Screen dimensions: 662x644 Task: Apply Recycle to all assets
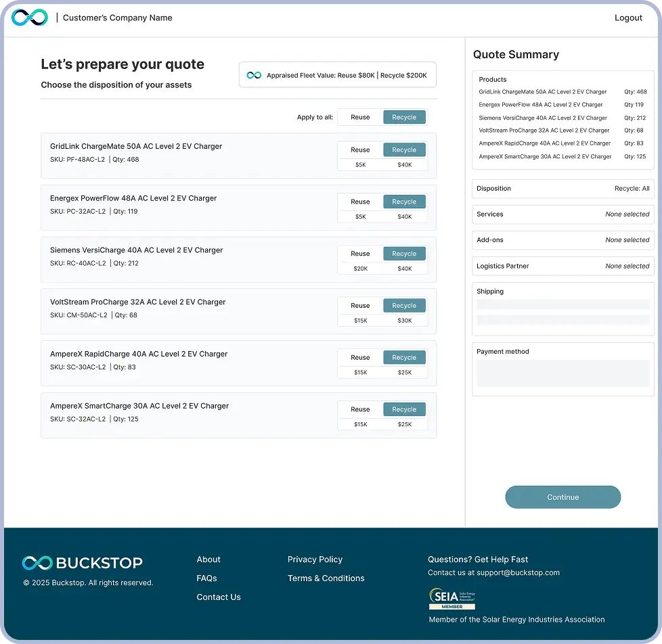[404, 117]
